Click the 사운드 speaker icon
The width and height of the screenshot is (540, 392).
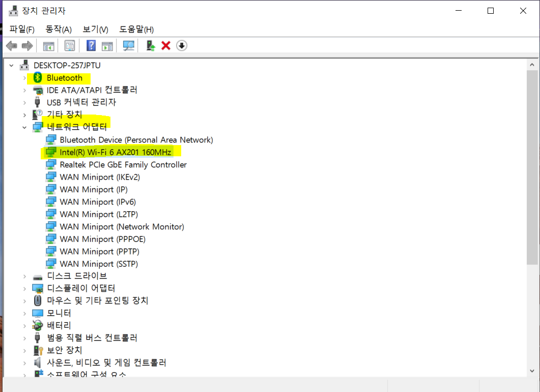[x=37, y=362]
